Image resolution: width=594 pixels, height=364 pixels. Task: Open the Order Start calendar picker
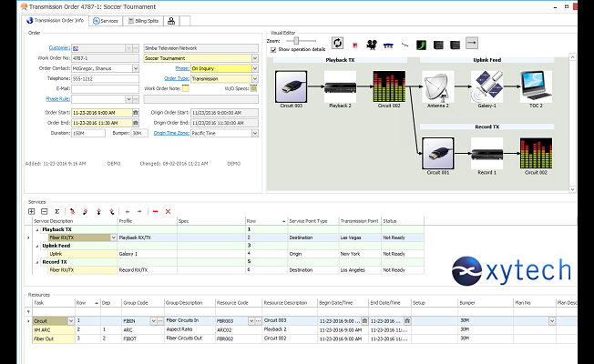coord(135,113)
